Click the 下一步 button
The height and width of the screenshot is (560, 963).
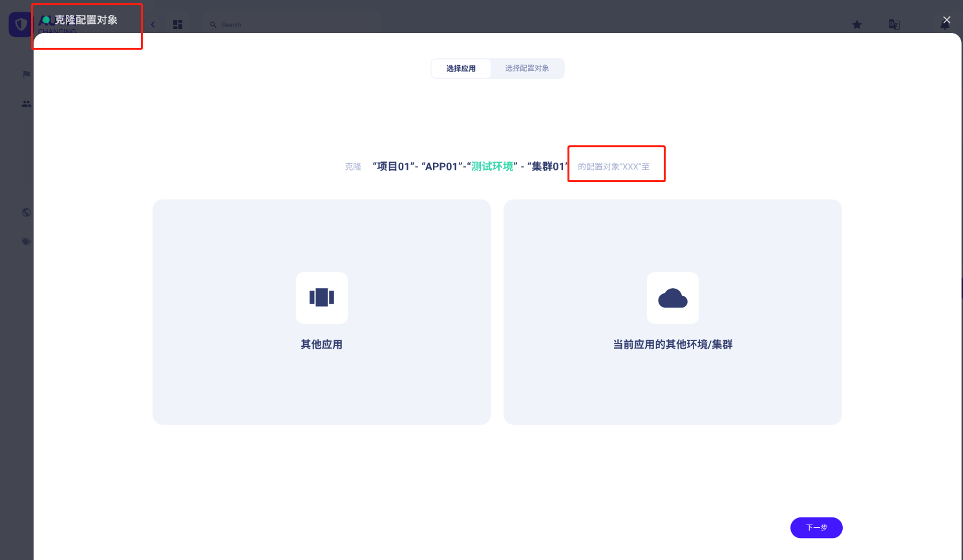[x=816, y=528]
